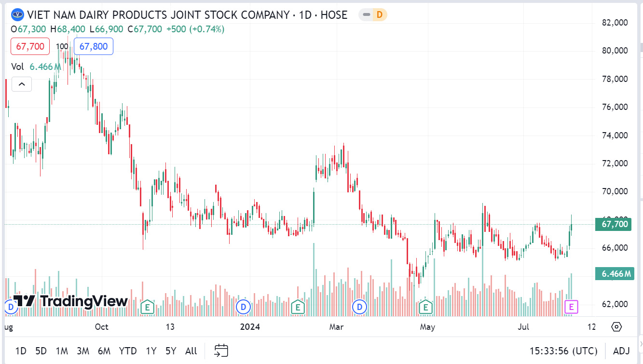The height and width of the screenshot is (364, 643).
Task: Open the chart settings gear
Action: [616, 326]
